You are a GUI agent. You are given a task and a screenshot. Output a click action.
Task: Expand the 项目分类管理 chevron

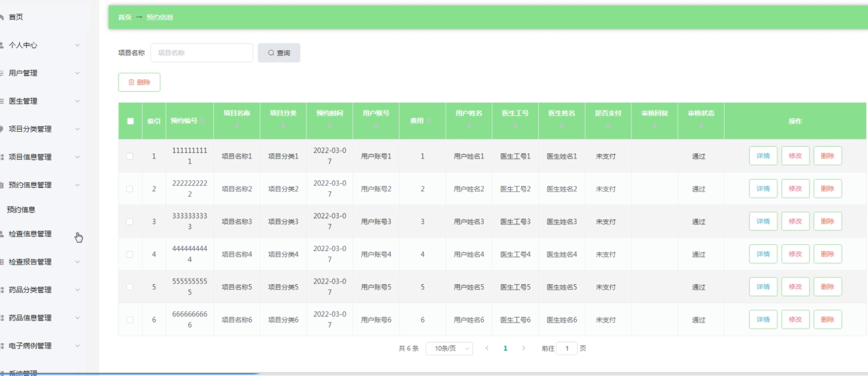[77, 129]
